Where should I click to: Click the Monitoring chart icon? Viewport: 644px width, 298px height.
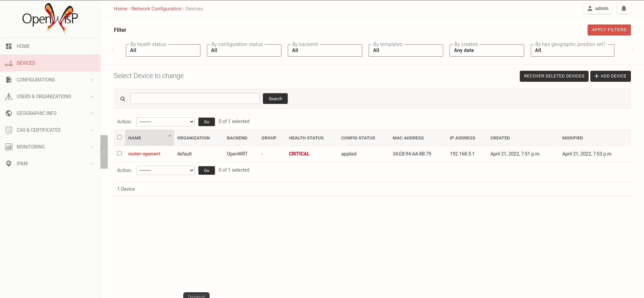(9, 147)
